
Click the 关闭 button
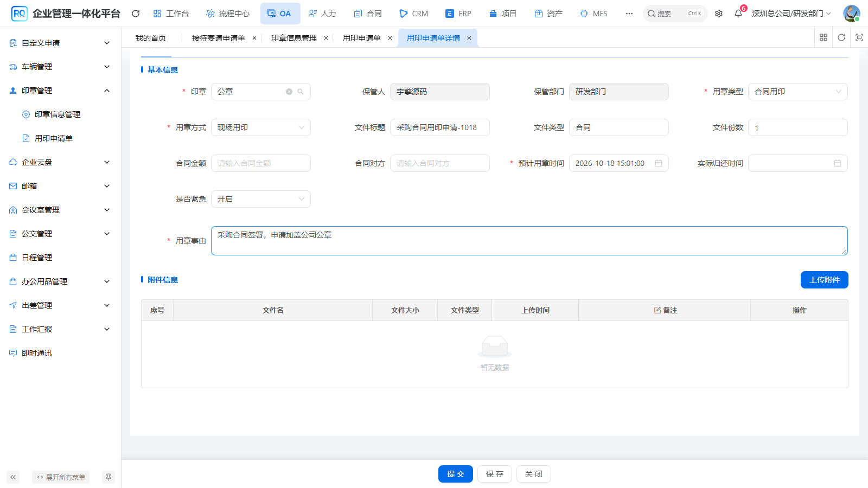point(534,474)
